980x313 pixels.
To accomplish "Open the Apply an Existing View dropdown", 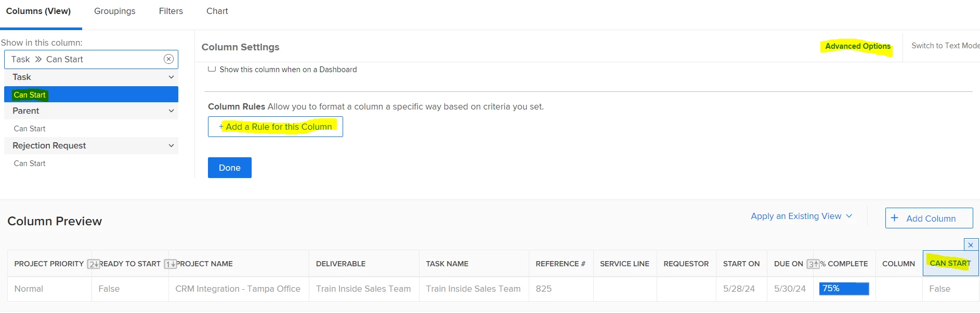I will (x=801, y=216).
